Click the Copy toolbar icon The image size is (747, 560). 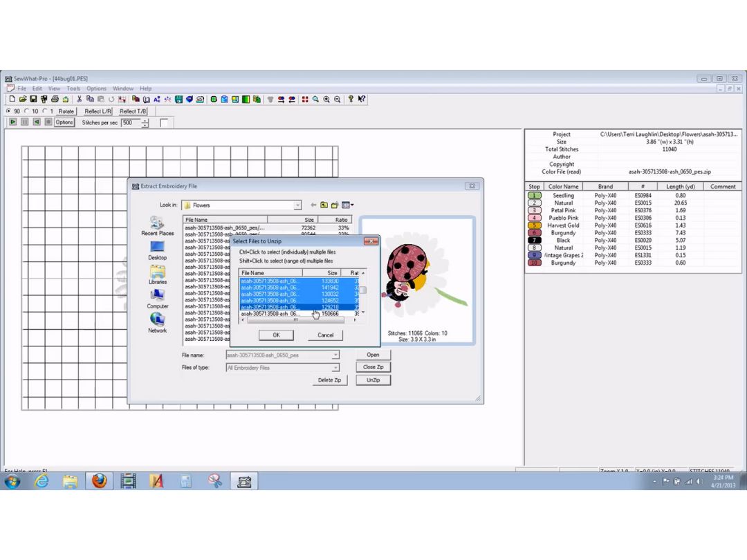click(90, 99)
